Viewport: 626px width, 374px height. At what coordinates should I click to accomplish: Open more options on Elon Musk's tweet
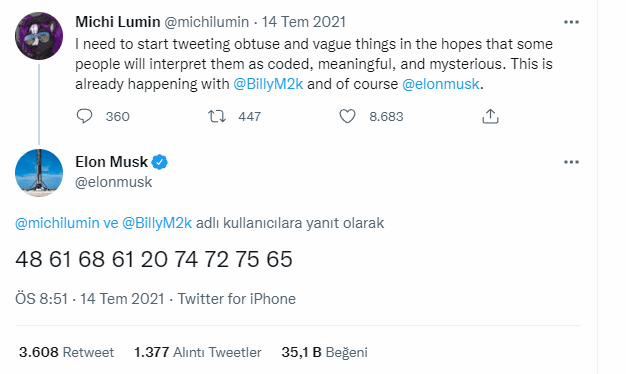tap(571, 162)
